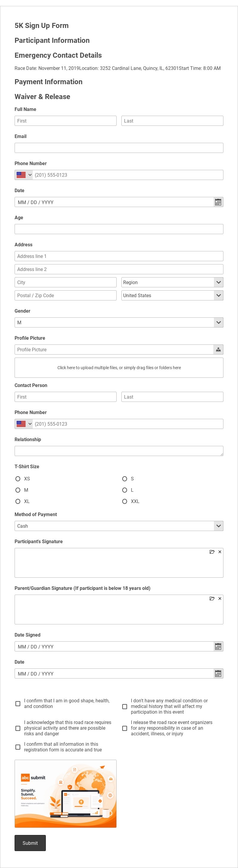This screenshot has height=868, width=238.
Task: Click '5K Sign Up Form' heading
Action: 41,26
